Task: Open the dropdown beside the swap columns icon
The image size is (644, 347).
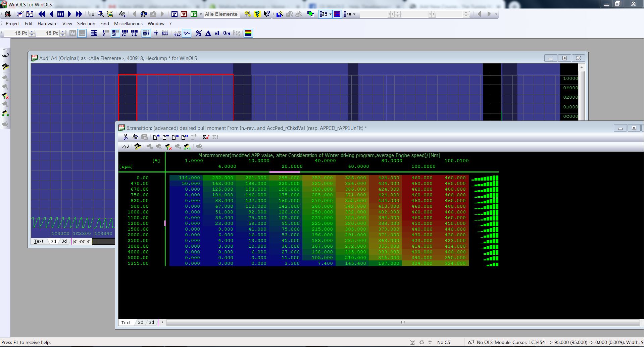Action: point(331,14)
